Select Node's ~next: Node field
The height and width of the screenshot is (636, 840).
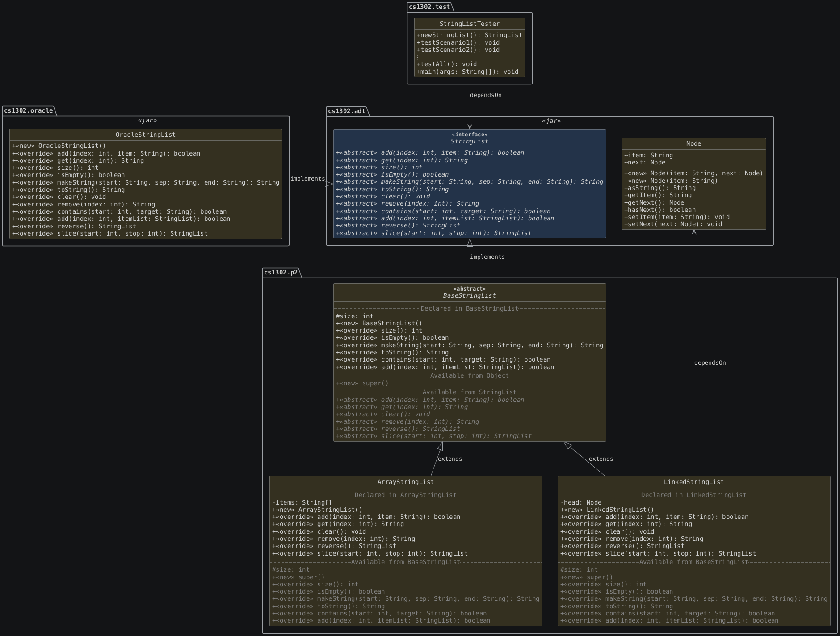(645, 163)
